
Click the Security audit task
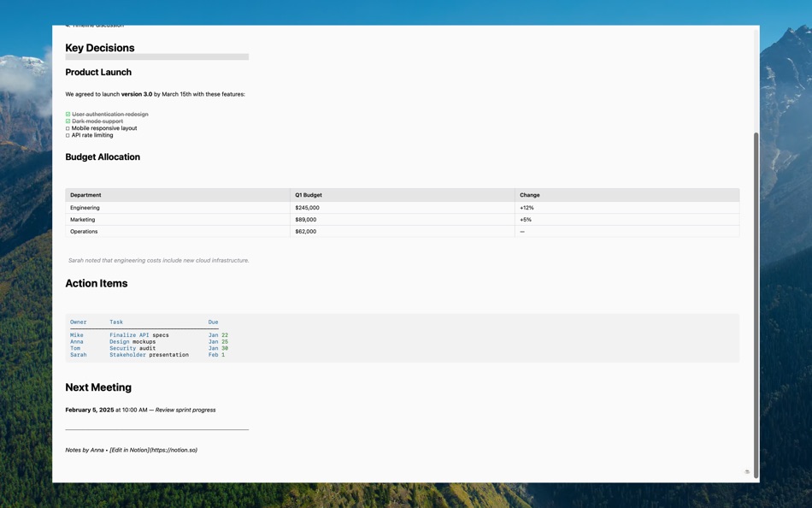click(x=132, y=348)
